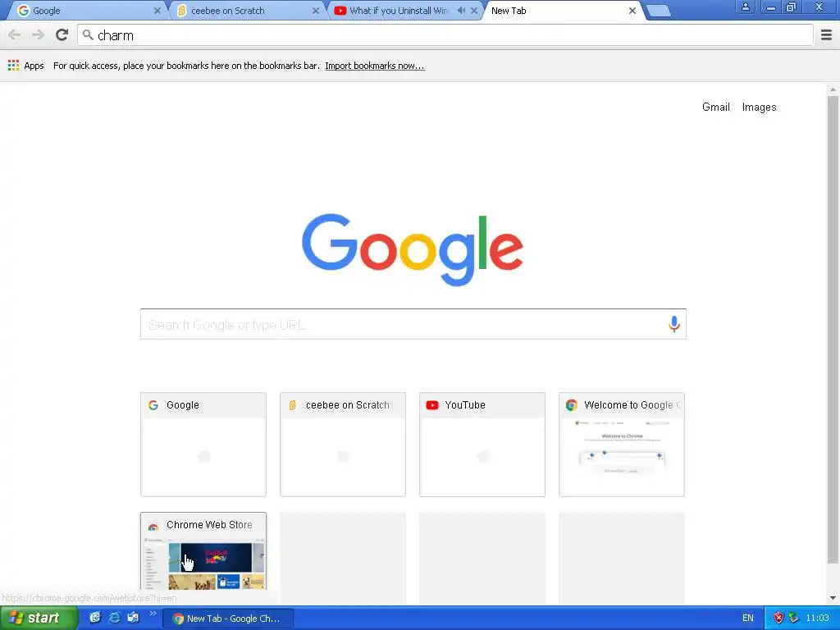Image resolution: width=840 pixels, height=630 pixels.
Task: Open the ceebee on Scratch tile
Action: coord(342,444)
